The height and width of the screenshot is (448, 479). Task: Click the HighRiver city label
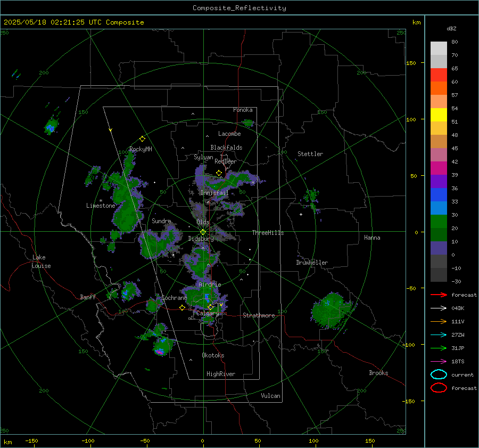coord(221,374)
